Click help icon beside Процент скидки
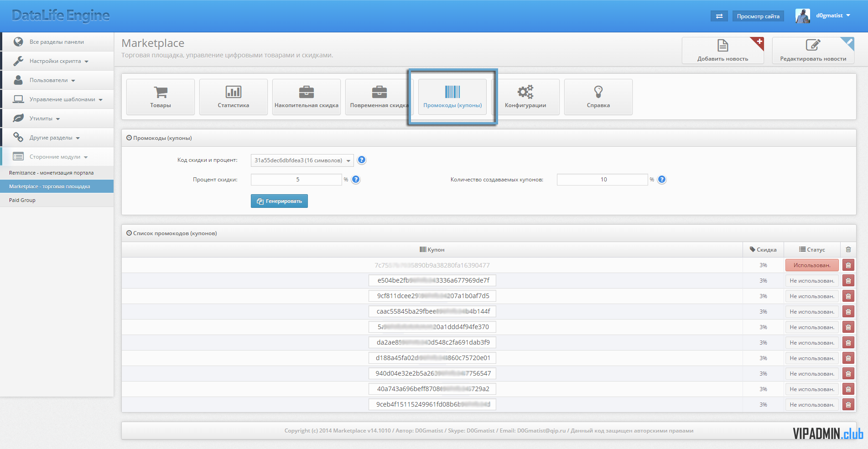868x449 pixels. 356,180
